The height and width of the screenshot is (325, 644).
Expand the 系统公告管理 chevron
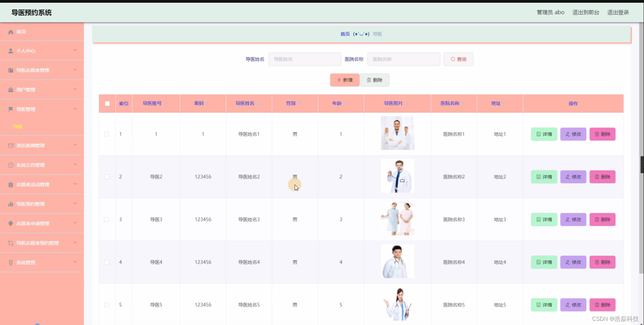pos(75,165)
